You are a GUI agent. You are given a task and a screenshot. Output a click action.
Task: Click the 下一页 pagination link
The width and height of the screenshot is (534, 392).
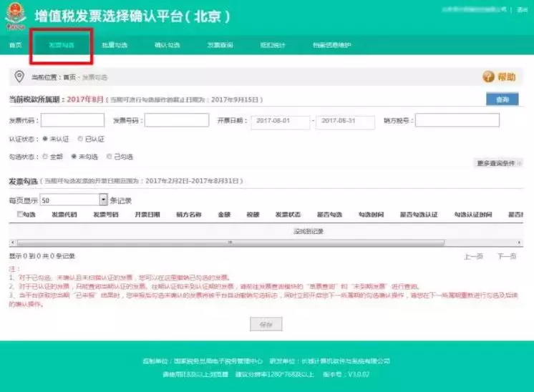pyautogui.click(x=507, y=256)
